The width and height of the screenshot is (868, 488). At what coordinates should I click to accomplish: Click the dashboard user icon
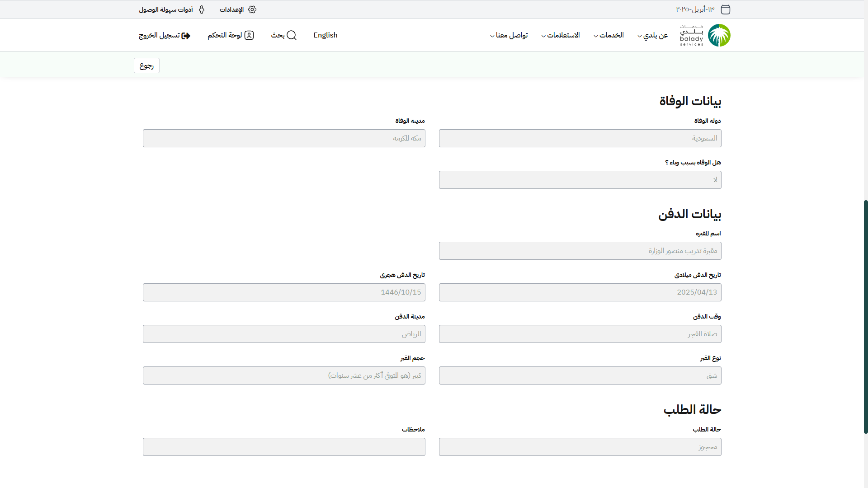point(249,35)
